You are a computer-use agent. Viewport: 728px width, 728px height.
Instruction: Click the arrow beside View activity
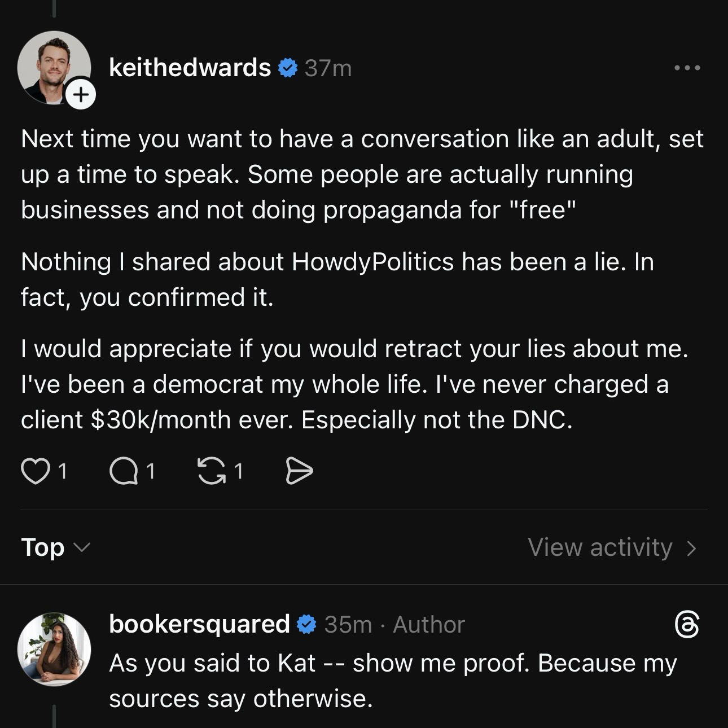[x=691, y=548]
